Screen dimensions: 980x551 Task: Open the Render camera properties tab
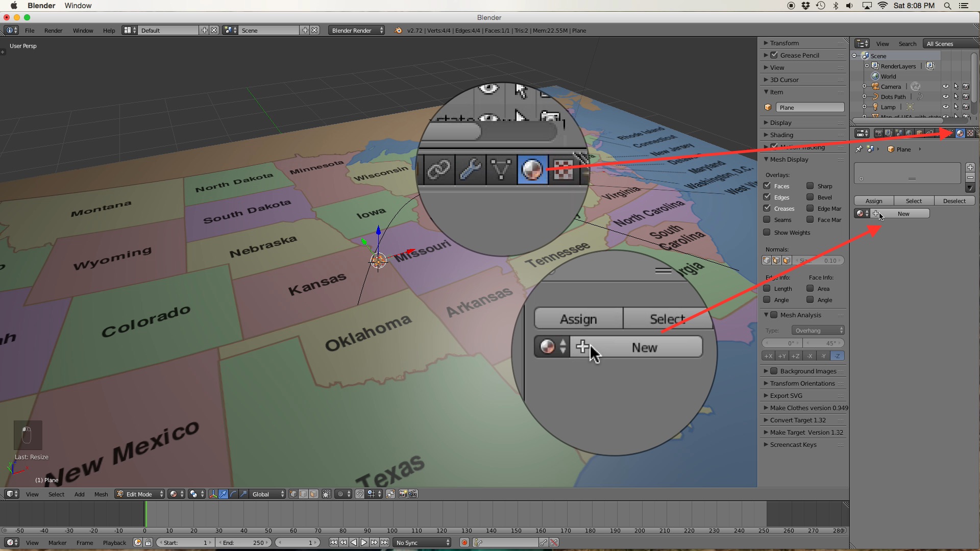tap(878, 133)
